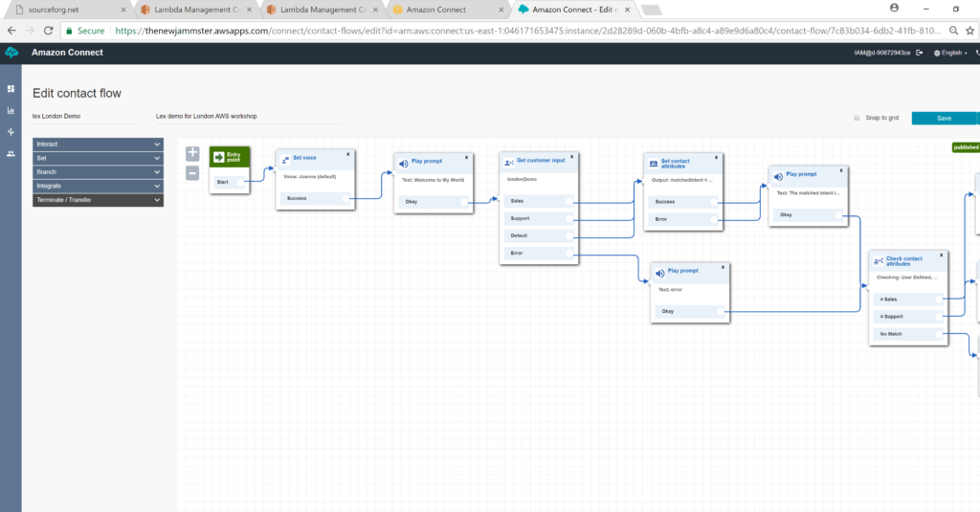This screenshot has width=980, height=512.
Task: Expand the Branch block category
Action: [x=99, y=172]
